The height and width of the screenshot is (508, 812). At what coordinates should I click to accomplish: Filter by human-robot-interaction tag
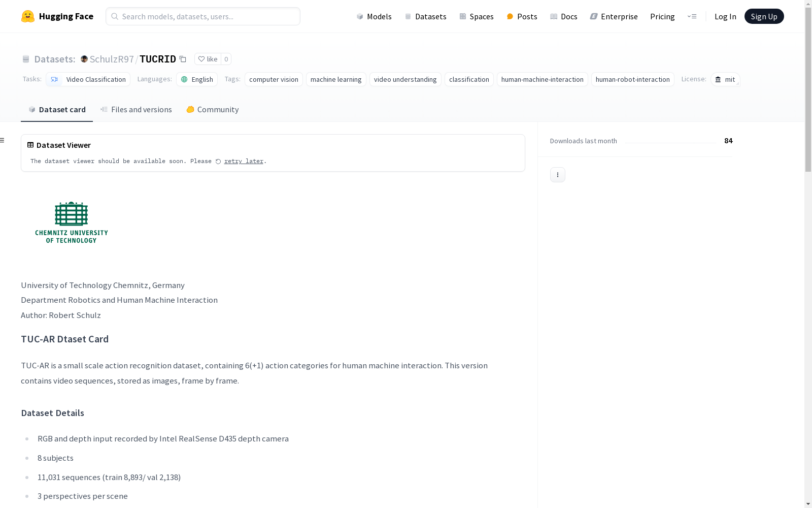pos(633,79)
